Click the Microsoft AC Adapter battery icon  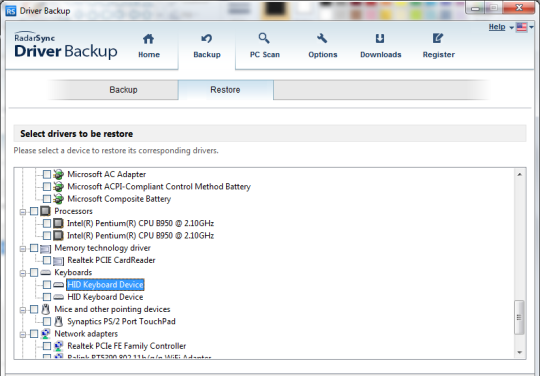click(59, 174)
